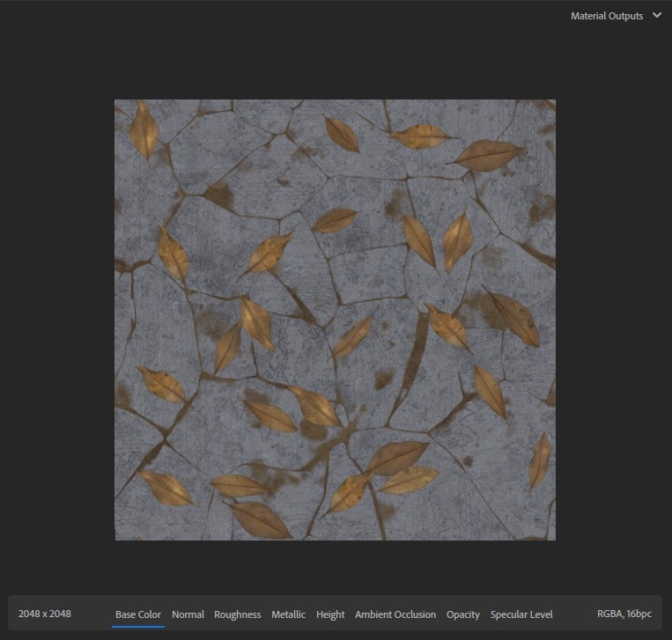
Task: Click the 2048 x 2048 resolution label
Action: (45, 614)
